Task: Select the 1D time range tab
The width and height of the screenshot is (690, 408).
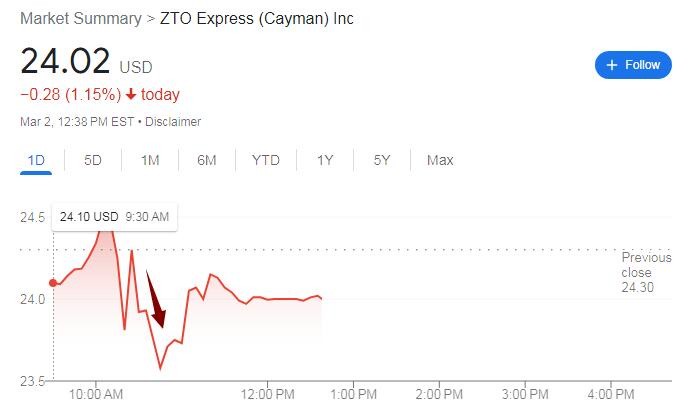Action: [x=36, y=160]
